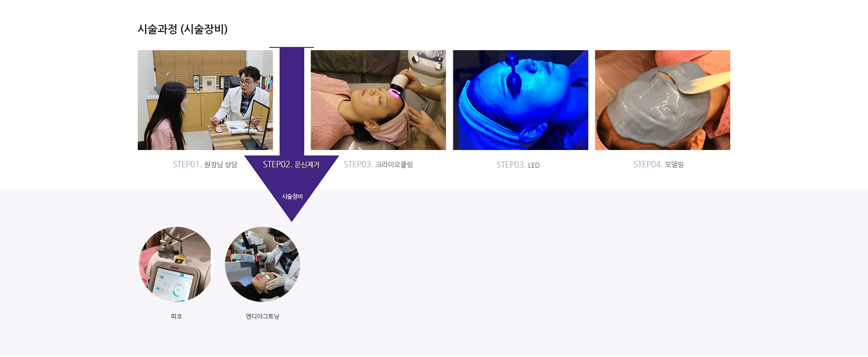Select the 엔디야그토닝 equipment circle image
The image size is (868, 357).
pyautogui.click(x=262, y=264)
